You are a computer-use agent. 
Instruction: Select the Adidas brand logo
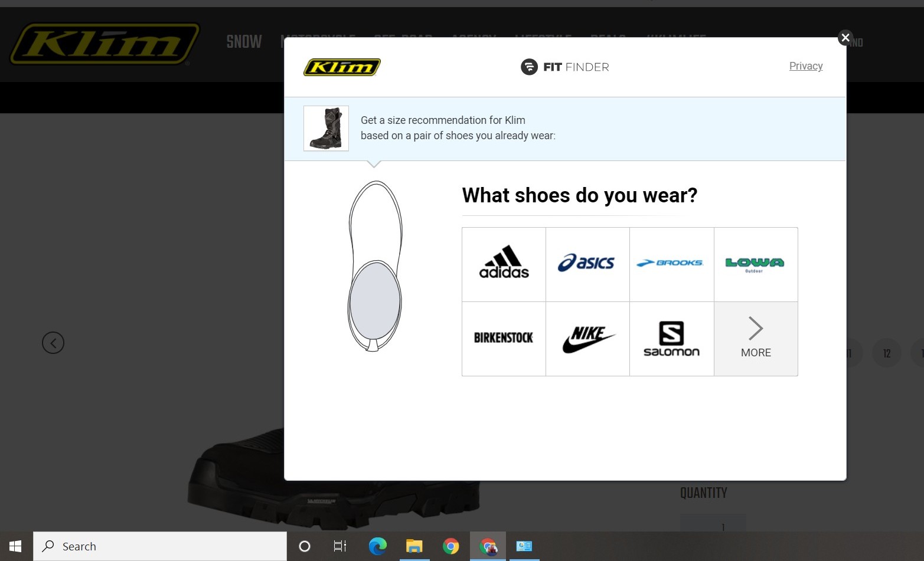504,264
